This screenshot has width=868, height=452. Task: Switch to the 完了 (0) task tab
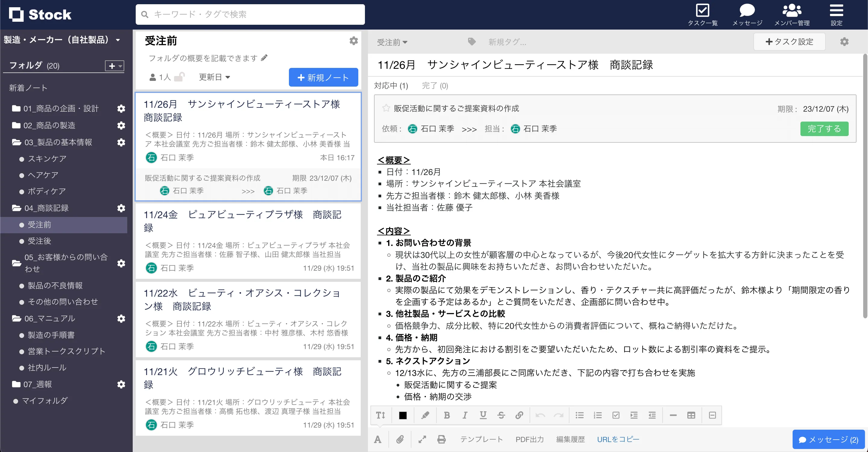click(435, 86)
